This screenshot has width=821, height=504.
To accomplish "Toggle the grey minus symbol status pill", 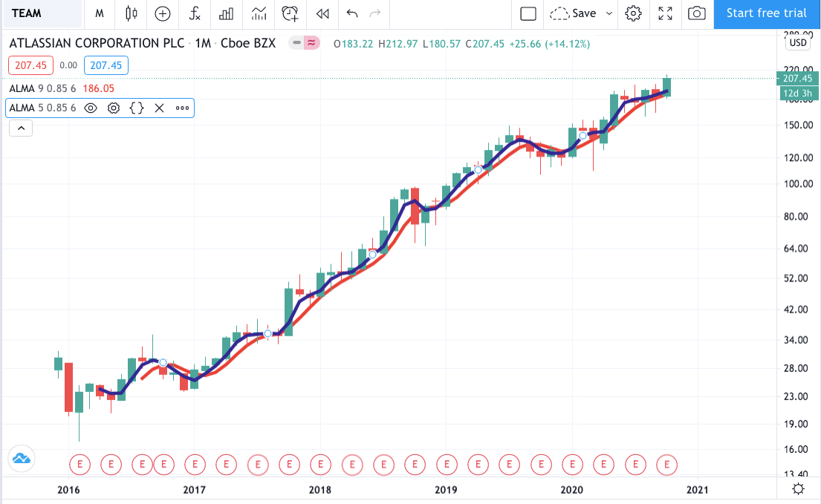I will coord(297,43).
